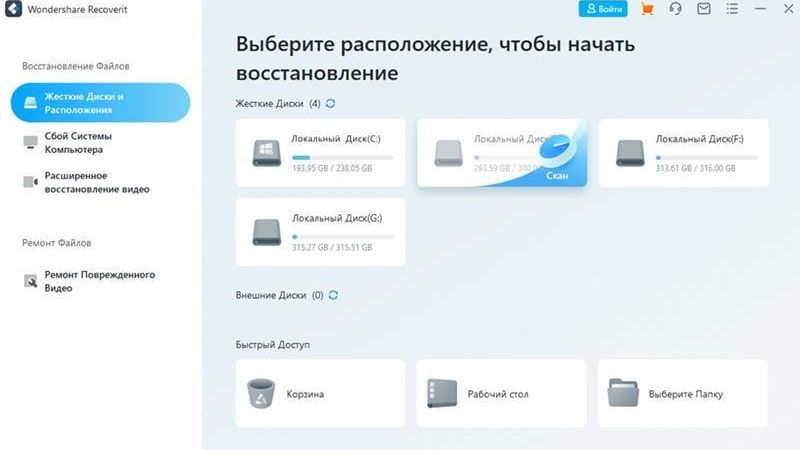Open Рабочий стол quick access
This screenshot has width=800, height=450.
(502, 393)
